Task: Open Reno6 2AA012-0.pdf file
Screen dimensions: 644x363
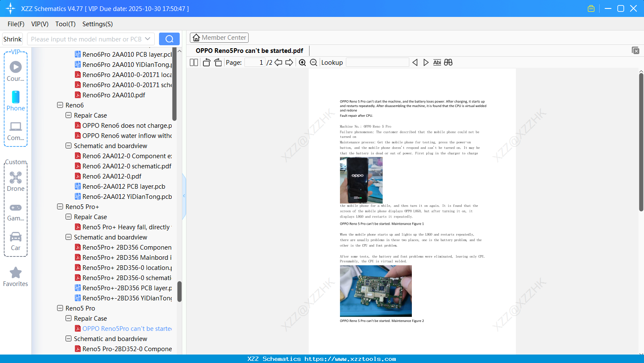Action: (108, 176)
